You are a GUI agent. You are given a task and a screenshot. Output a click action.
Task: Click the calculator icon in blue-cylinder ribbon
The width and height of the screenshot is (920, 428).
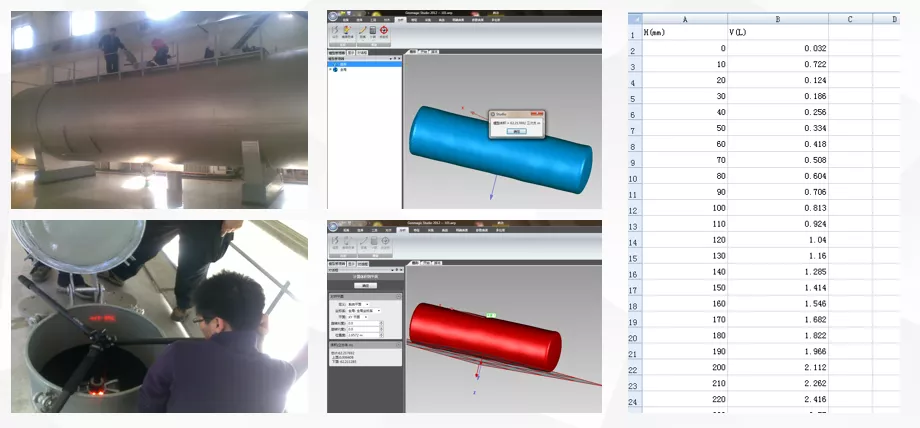click(x=371, y=31)
